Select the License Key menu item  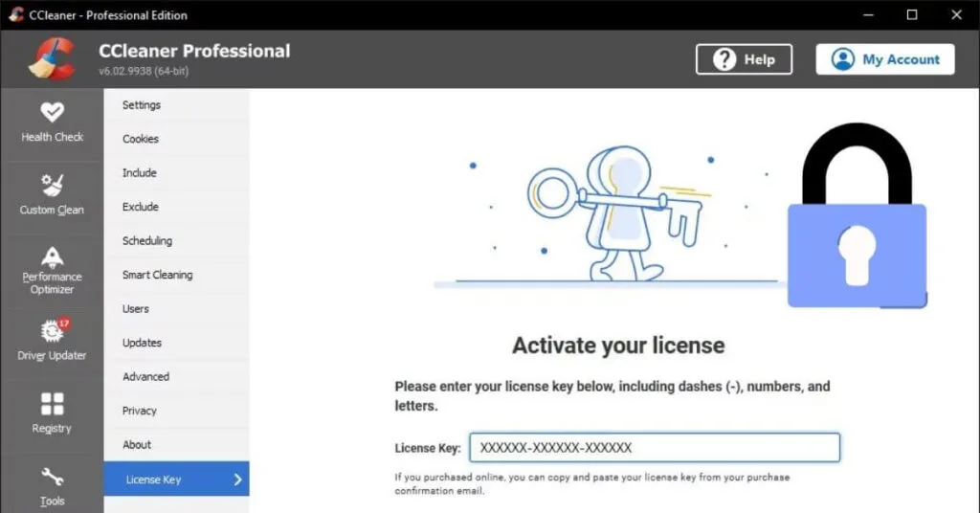coord(176,480)
